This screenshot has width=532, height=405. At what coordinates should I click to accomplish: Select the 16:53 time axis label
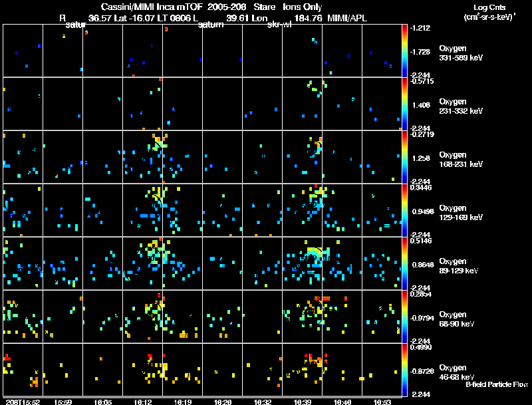click(382, 402)
